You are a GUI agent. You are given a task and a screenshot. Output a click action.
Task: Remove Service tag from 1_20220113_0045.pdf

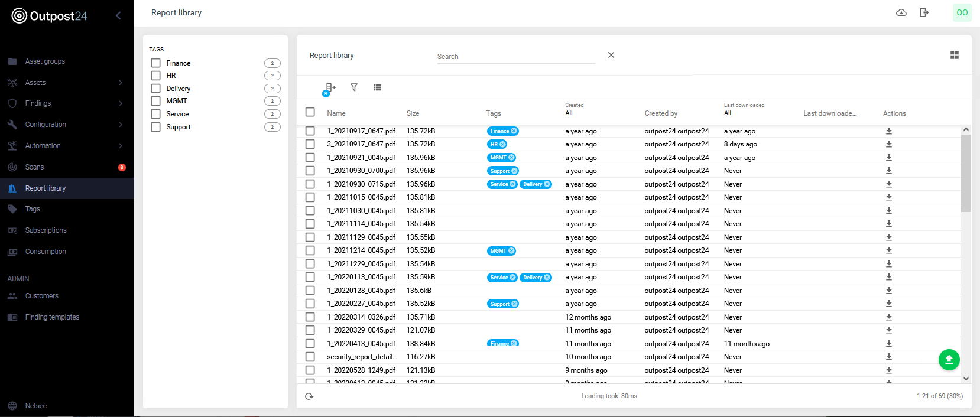(x=512, y=278)
